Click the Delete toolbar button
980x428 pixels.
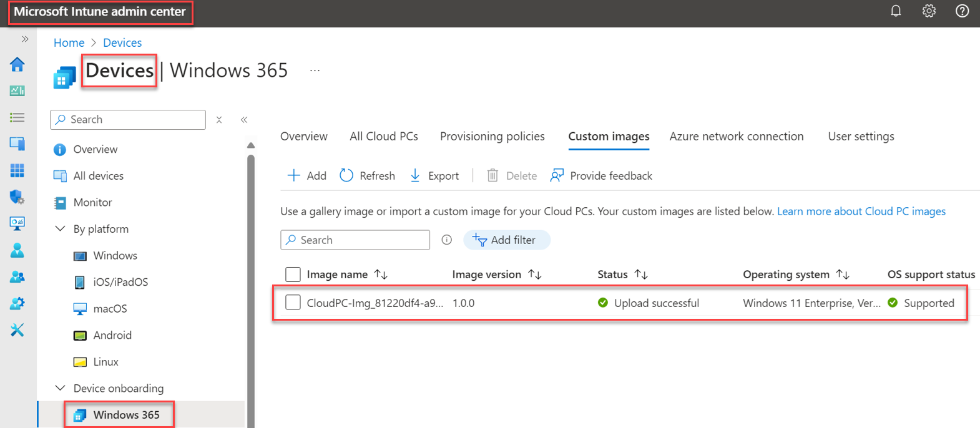pyautogui.click(x=512, y=176)
